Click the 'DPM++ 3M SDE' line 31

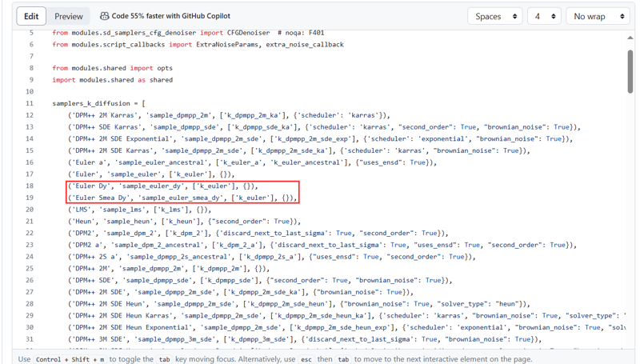(x=305, y=339)
